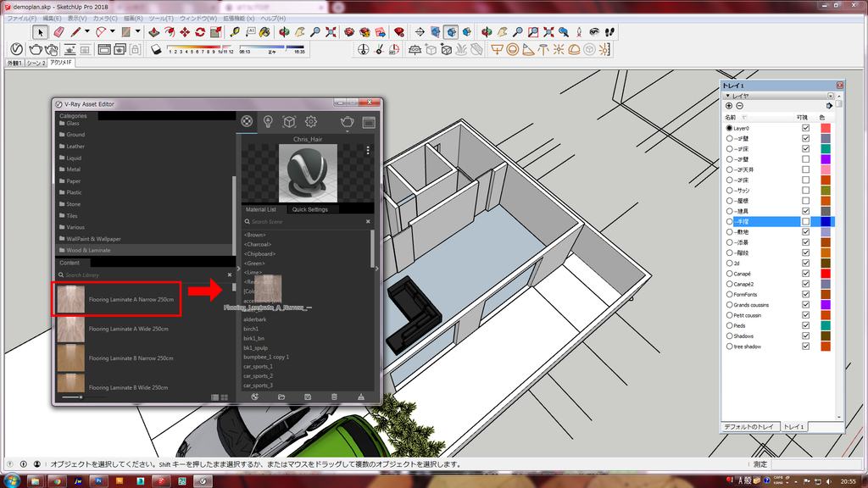Collapse the Asset Editor left library arrow
Screen dimensions: 868x488
pyautogui.click(x=238, y=269)
